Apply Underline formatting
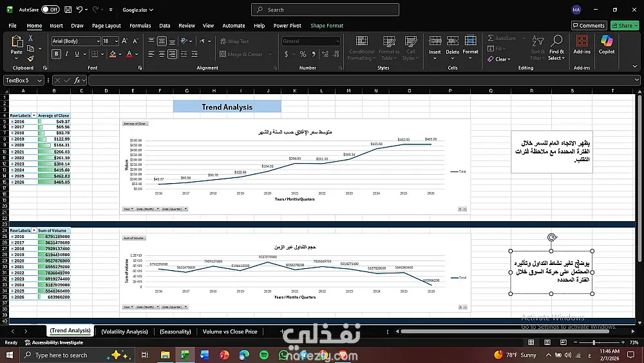644x363 pixels. 77,54
